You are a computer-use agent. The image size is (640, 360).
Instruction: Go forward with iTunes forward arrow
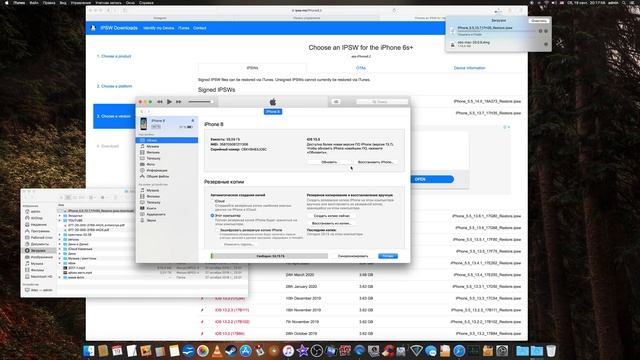pyautogui.click(x=149, y=111)
